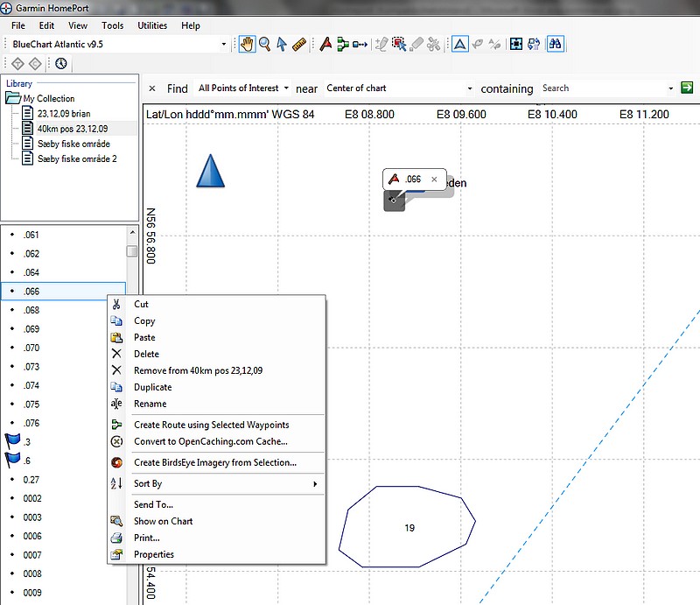This screenshot has width=700, height=605.
Task: Pick the New Waypoint tool
Action: (x=325, y=45)
